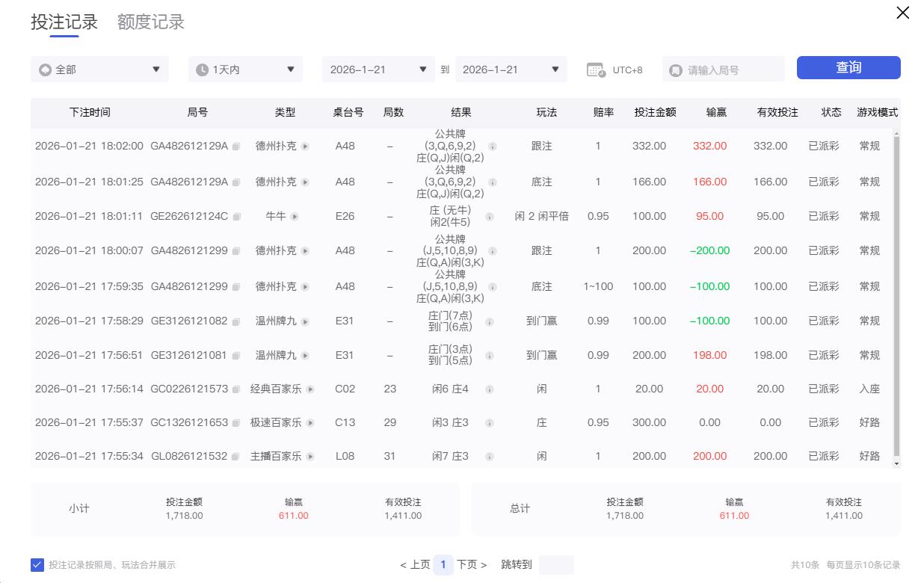
Task: Go to the next page via 下页
Action: click(x=469, y=565)
